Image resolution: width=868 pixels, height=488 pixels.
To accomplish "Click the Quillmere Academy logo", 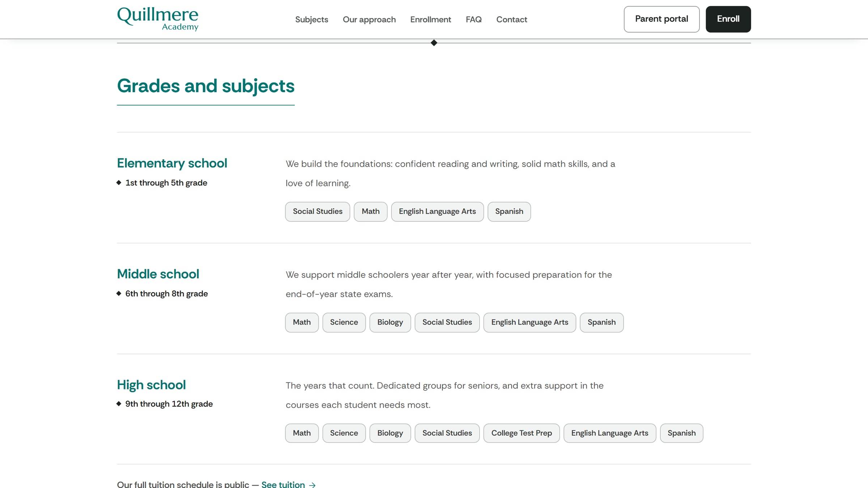I will click(x=158, y=19).
